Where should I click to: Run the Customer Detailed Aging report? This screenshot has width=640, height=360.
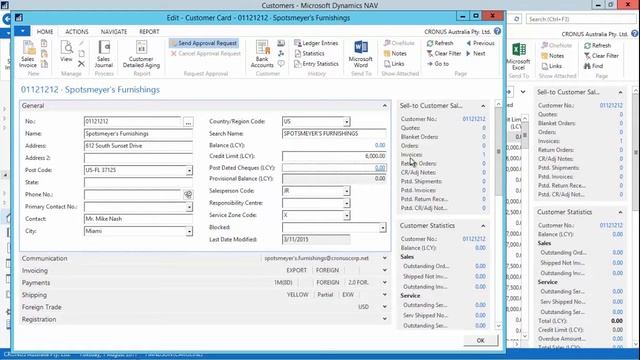(141, 54)
